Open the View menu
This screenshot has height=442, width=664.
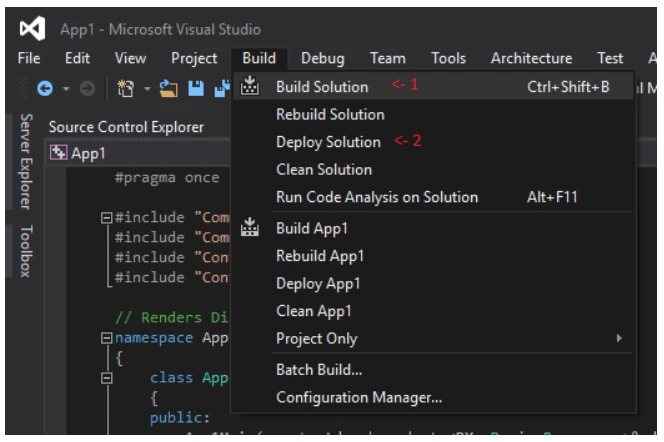pyautogui.click(x=130, y=58)
